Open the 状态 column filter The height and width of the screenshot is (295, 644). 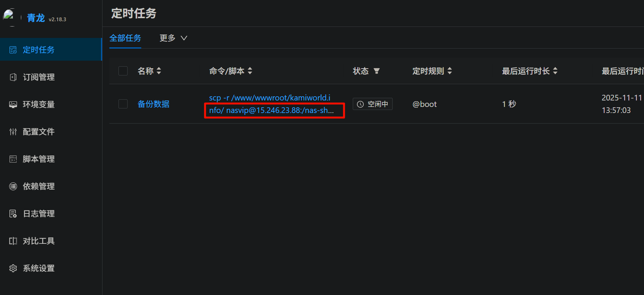377,71
